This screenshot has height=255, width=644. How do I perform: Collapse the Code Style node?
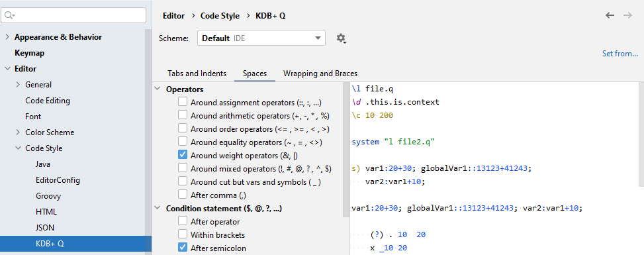click(18, 148)
